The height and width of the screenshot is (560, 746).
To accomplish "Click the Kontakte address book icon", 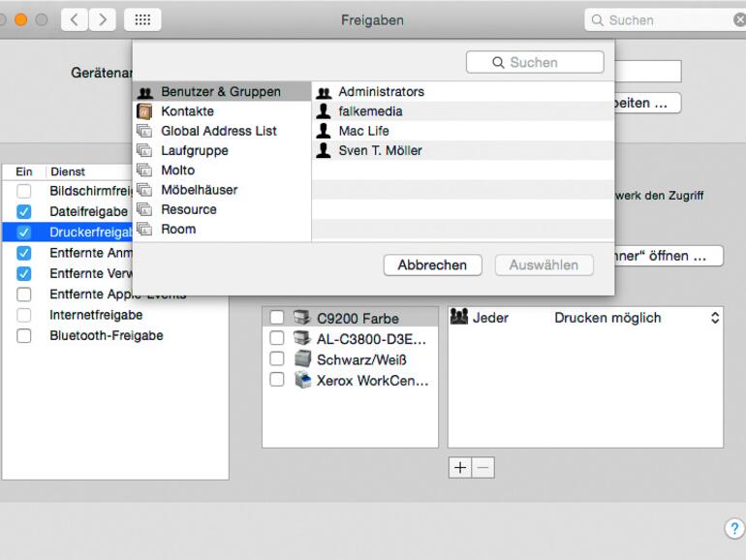I will click(x=144, y=111).
